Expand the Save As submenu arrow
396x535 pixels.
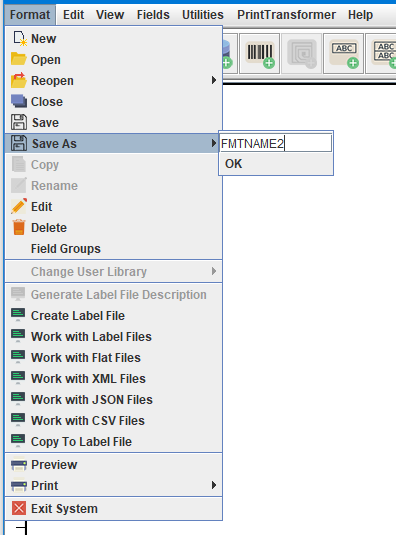coord(214,143)
